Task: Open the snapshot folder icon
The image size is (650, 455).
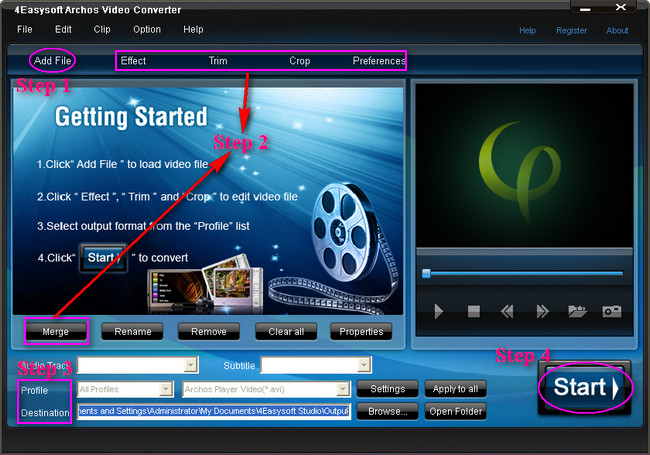Action: pos(577,311)
